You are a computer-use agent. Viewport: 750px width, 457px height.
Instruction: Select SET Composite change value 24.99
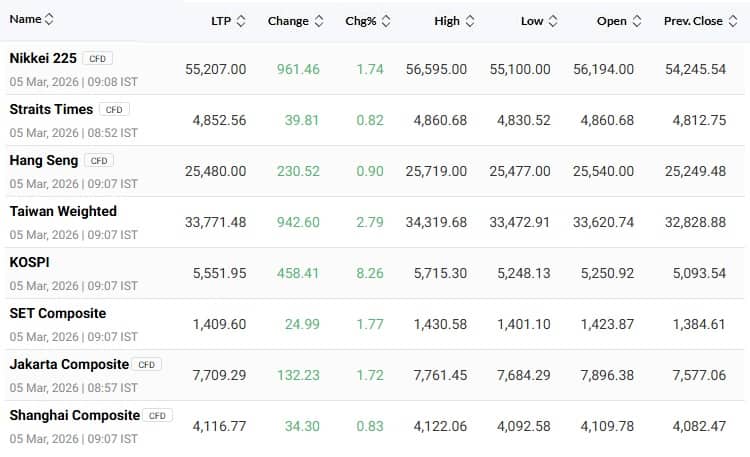tap(302, 324)
